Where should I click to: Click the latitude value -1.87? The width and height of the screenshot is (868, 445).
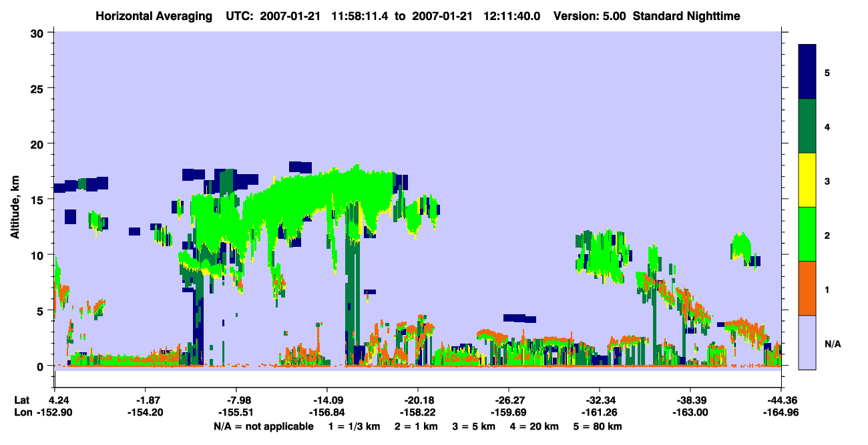click(x=146, y=400)
